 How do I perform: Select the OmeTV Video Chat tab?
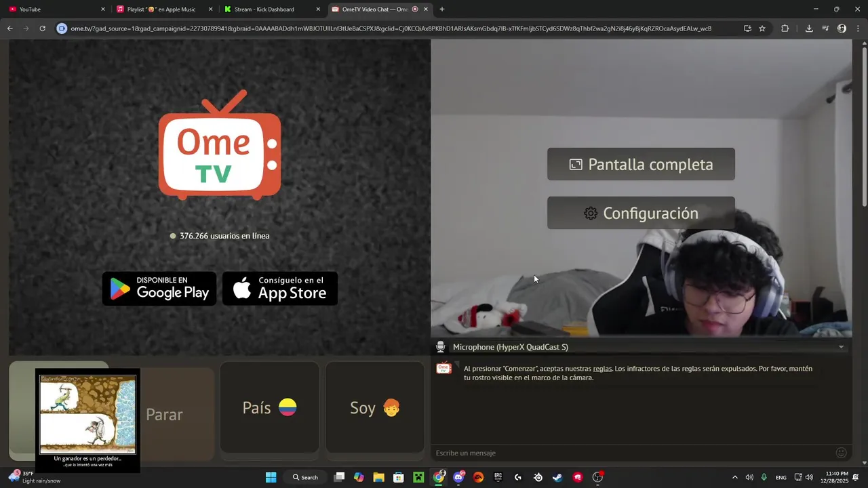pyautogui.click(x=380, y=9)
